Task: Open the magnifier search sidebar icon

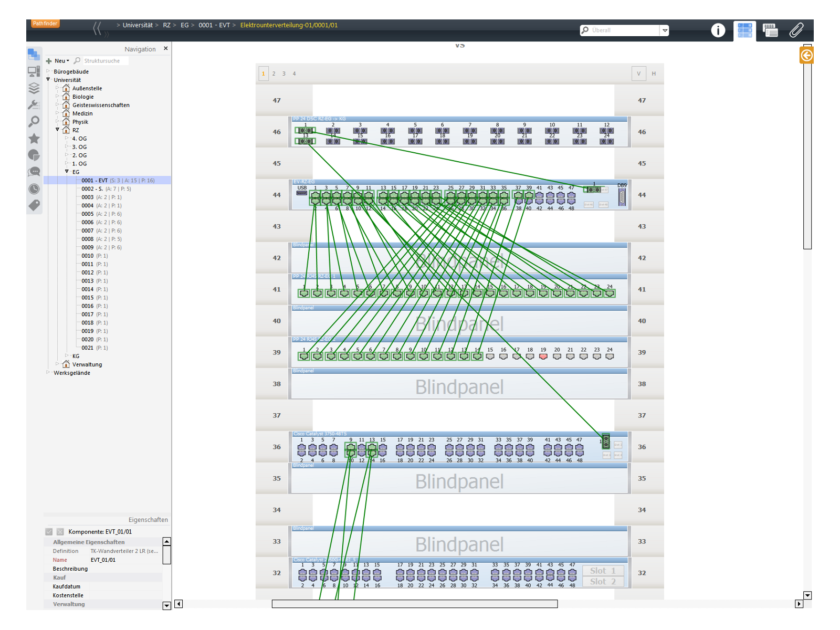Action: pos(34,122)
